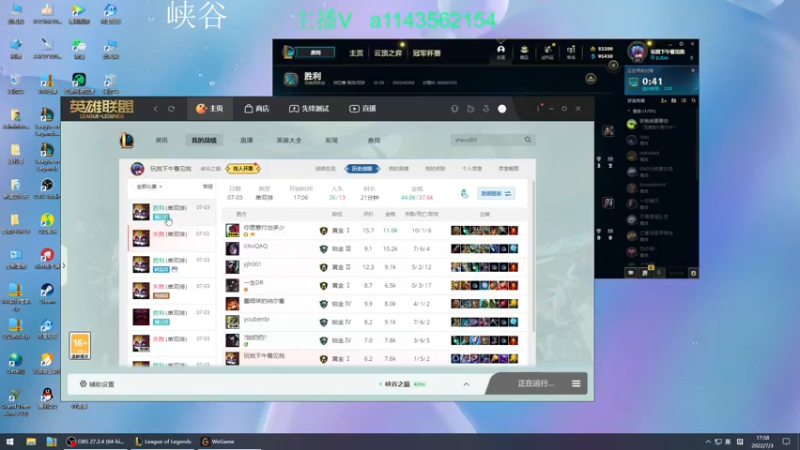This screenshot has width=800, height=450.
Task: Open the 峡谷之巅 server selector
Action: click(x=403, y=384)
